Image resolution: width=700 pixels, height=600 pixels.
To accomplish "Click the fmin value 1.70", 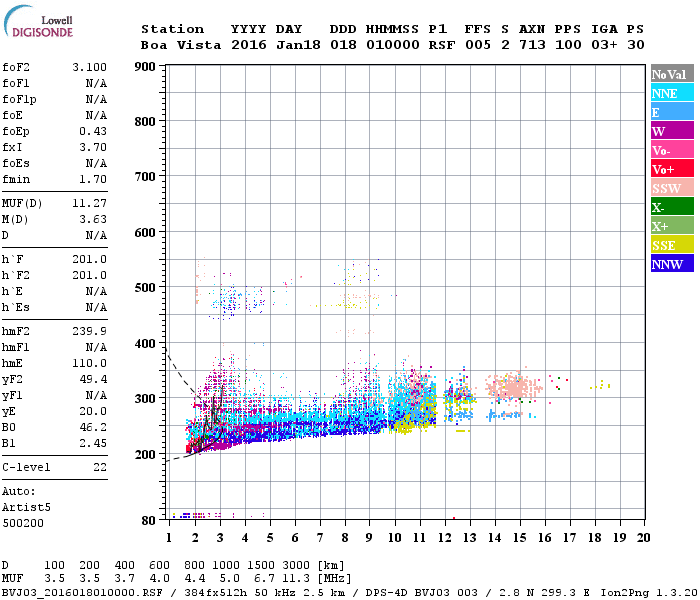I will 93,179.
